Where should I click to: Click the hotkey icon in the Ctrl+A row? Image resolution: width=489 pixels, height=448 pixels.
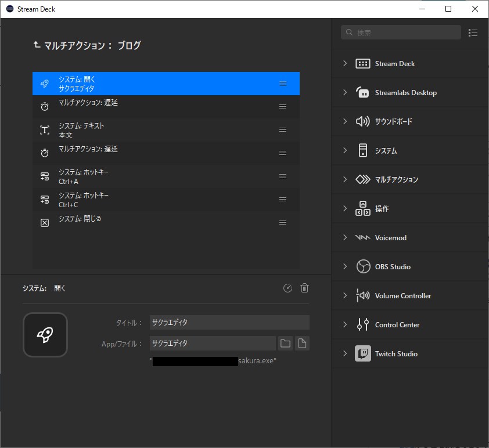(x=45, y=176)
